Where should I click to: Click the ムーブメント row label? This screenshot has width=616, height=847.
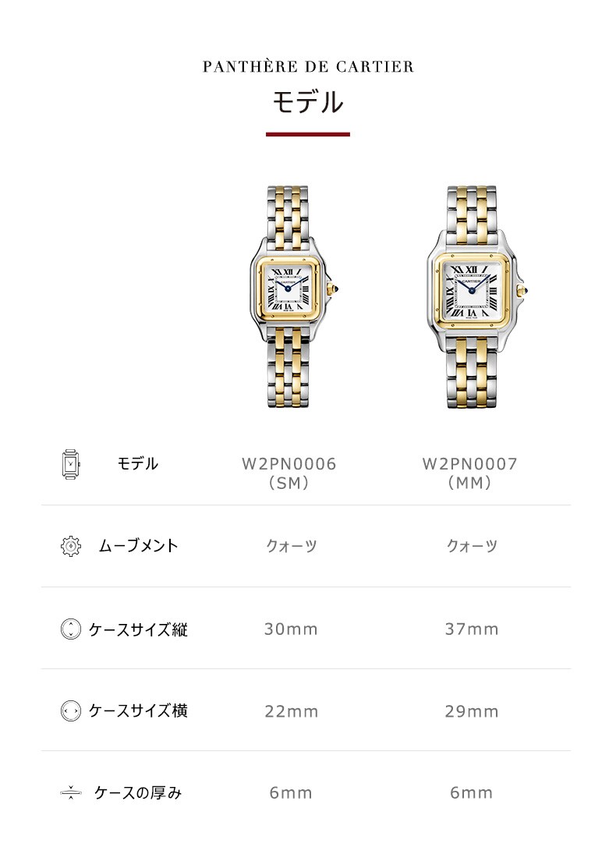pos(138,546)
